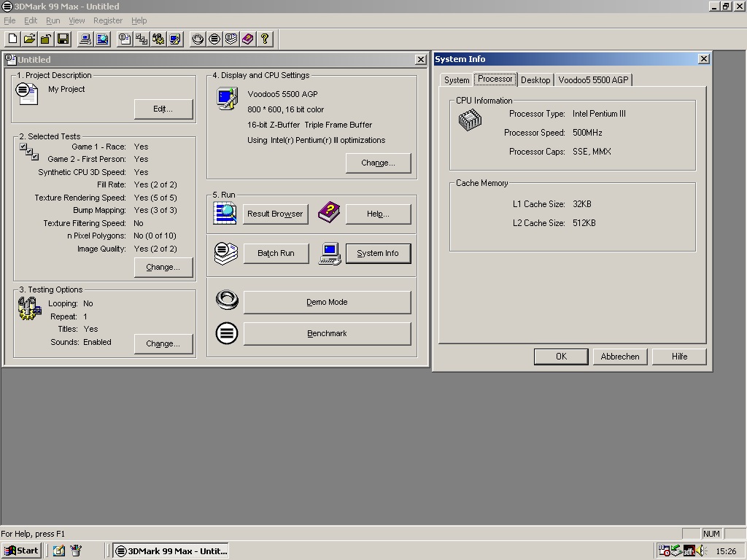The image size is (747, 560).
Task: Click the Save floppy disk icon
Action: [63, 39]
